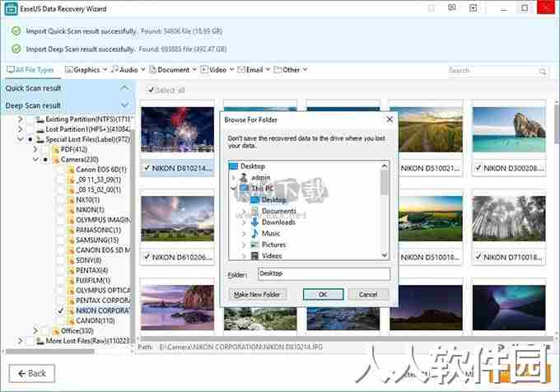Expand the Existing Partition(NTFS) node
Screen dimensions: 560x392
click(21, 119)
